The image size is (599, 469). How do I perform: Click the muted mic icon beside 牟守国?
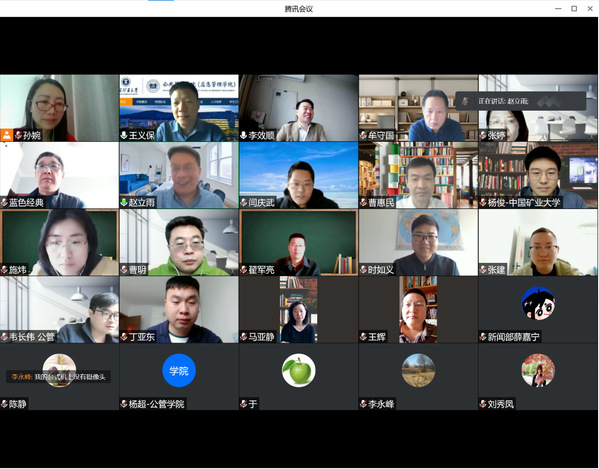pyautogui.click(x=364, y=135)
